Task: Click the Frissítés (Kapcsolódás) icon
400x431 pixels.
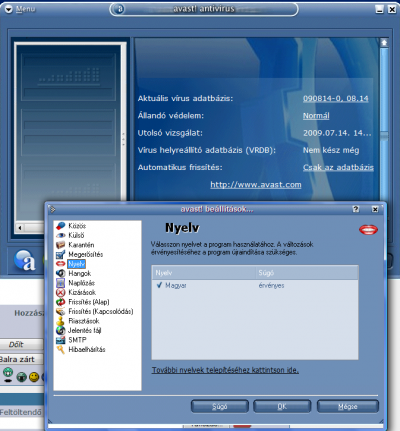Action: pos(61,311)
